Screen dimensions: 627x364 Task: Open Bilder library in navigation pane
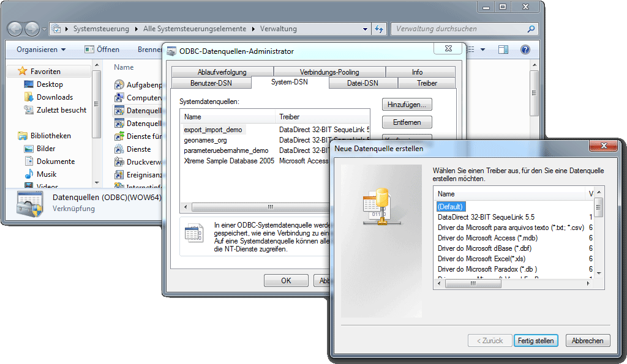45,149
